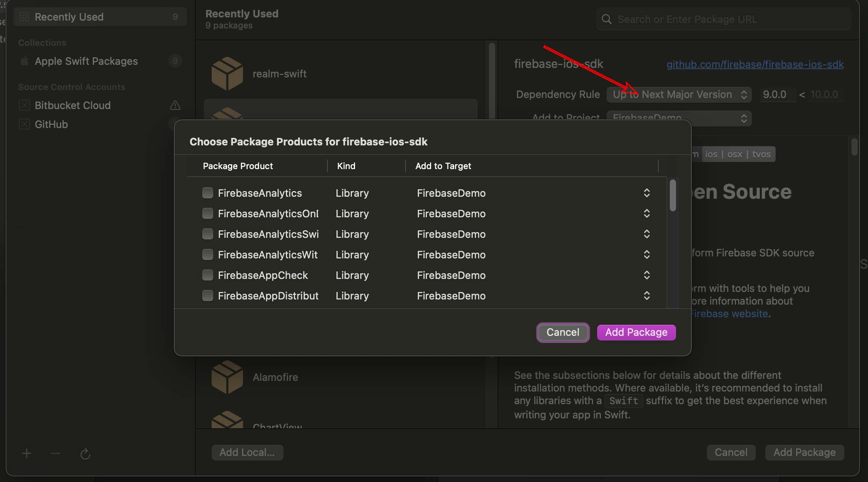
Task: Click the magnifying glass search icon
Action: click(607, 19)
